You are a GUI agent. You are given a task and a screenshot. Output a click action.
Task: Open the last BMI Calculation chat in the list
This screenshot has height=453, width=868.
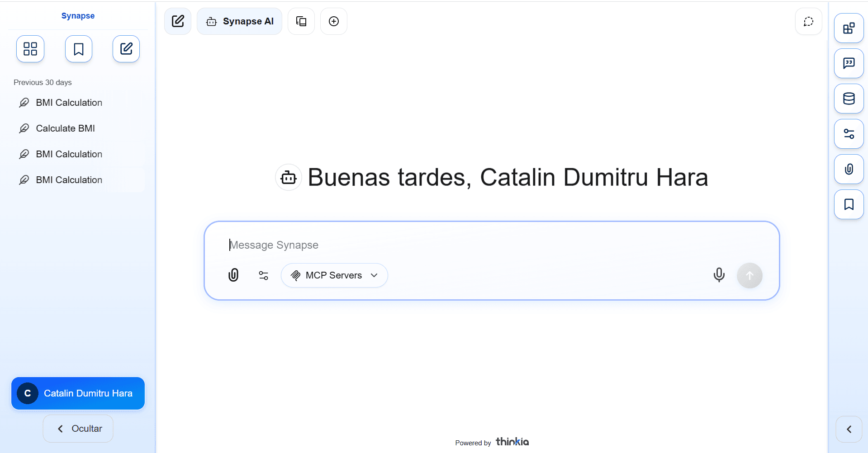pos(79,180)
